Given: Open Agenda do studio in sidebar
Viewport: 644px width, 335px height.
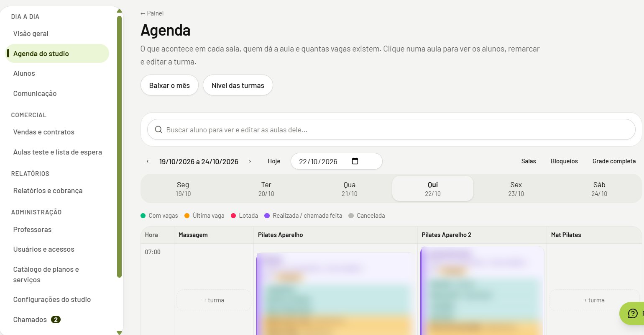Looking at the screenshot, I should [57, 54].
